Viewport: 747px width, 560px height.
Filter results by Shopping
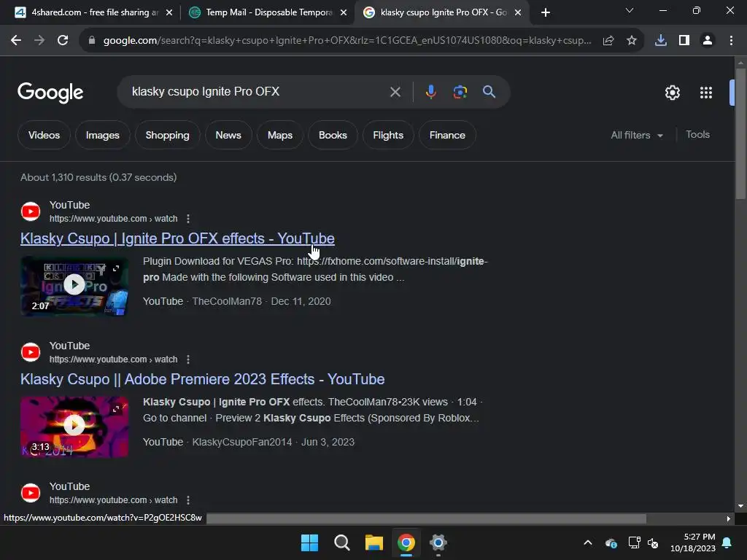167,135
